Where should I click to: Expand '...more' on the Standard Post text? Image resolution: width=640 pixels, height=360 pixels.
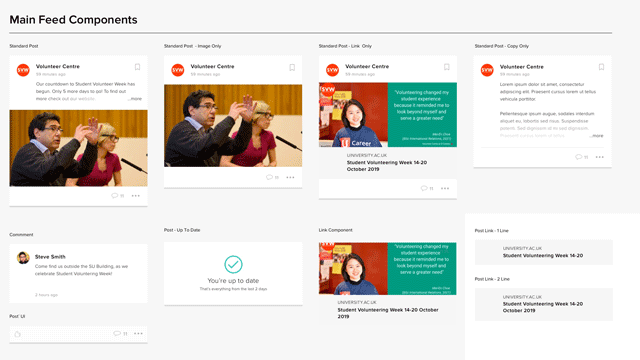coord(135,99)
